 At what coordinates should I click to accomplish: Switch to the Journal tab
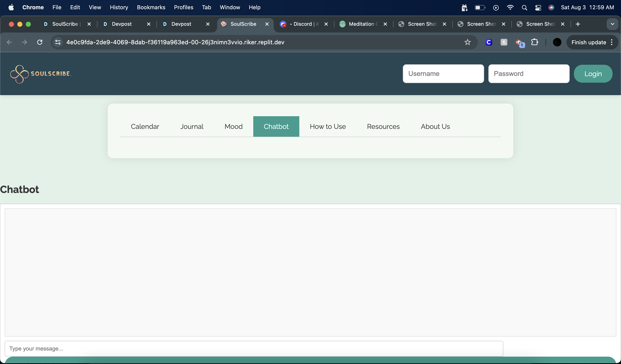click(192, 127)
